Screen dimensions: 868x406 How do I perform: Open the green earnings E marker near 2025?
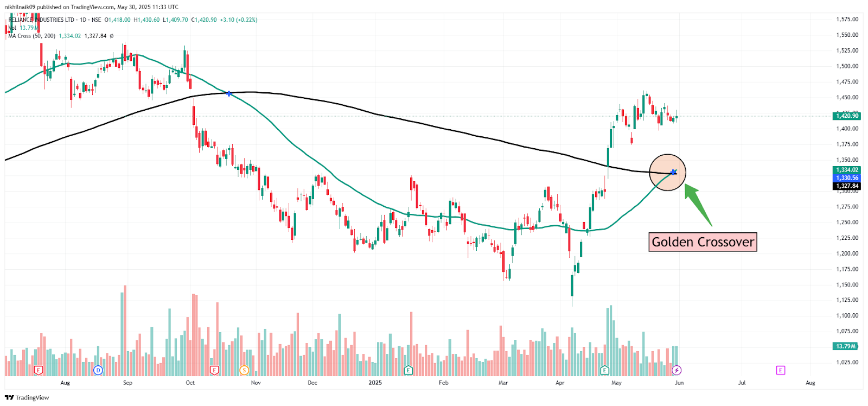click(x=408, y=370)
